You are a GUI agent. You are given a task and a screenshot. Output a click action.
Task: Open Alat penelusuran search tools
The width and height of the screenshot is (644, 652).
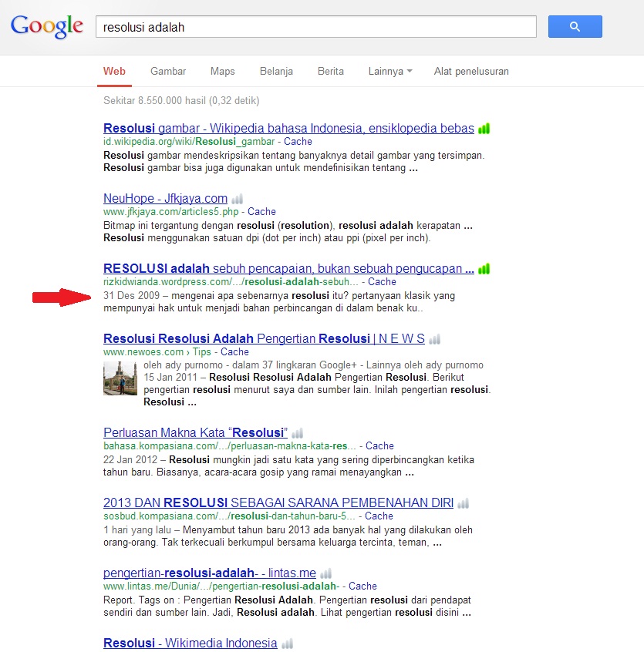pyautogui.click(x=471, y=71)
